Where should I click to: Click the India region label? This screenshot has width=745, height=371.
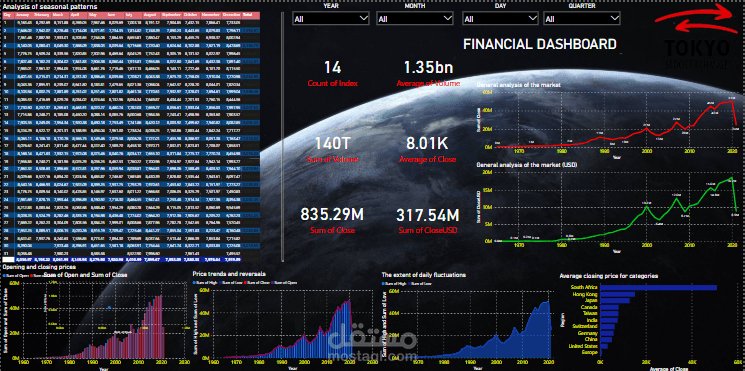coord(592,320)
